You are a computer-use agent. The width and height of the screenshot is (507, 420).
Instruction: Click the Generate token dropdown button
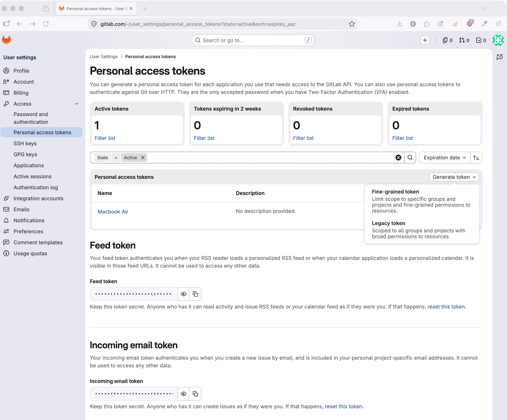pos(454,177)
